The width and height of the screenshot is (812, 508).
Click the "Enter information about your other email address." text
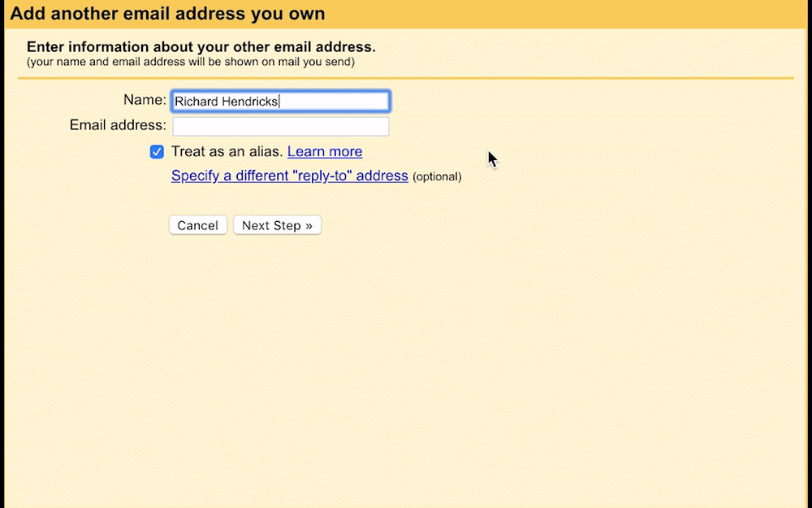(201, 46)
